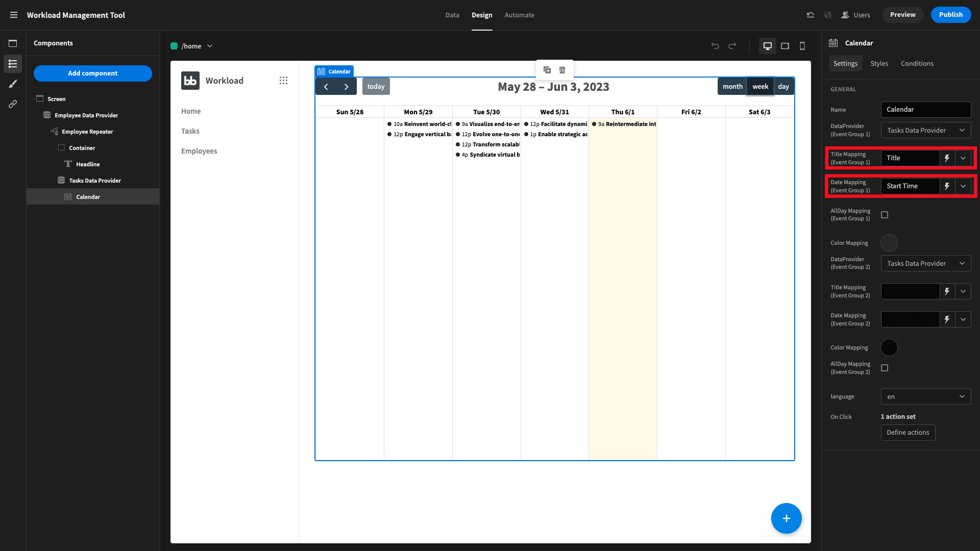Expand Title Mapping Group 1 chevron
This screenshot has width=980, height=551.
[963, 158]
